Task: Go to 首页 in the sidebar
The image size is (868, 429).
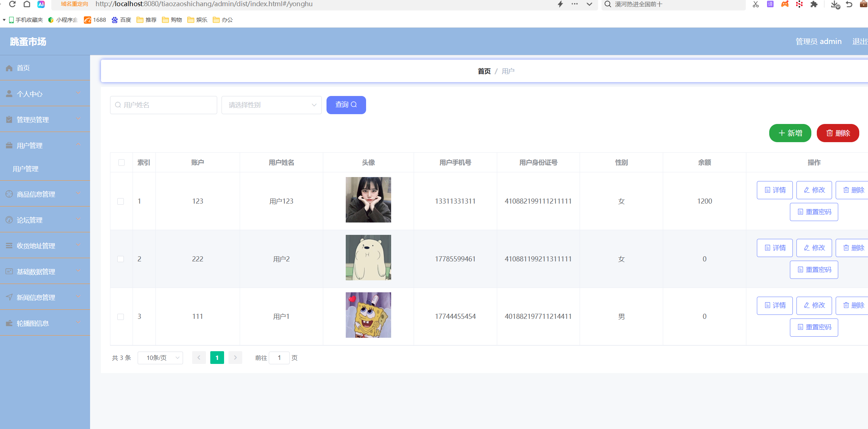Action: [x=45, y=68]
